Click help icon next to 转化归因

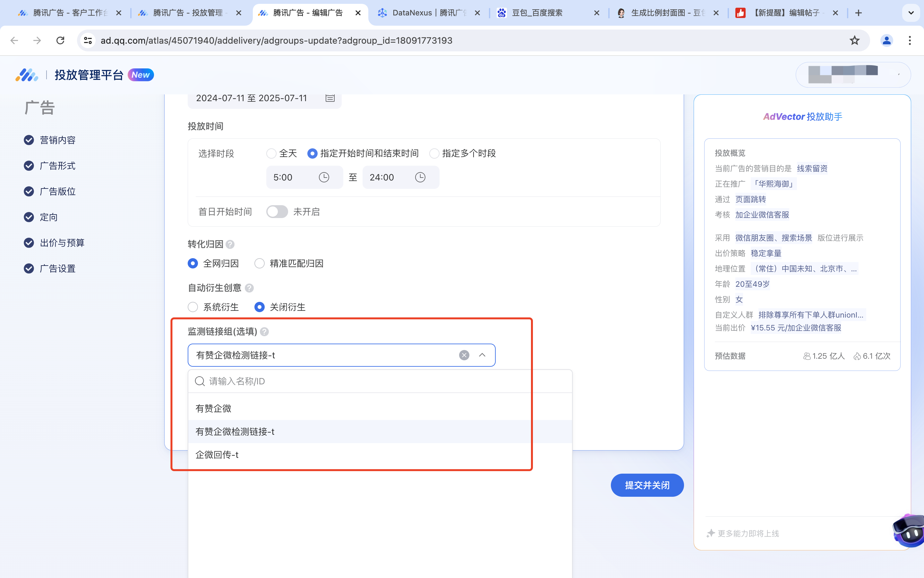pos(230,244)
